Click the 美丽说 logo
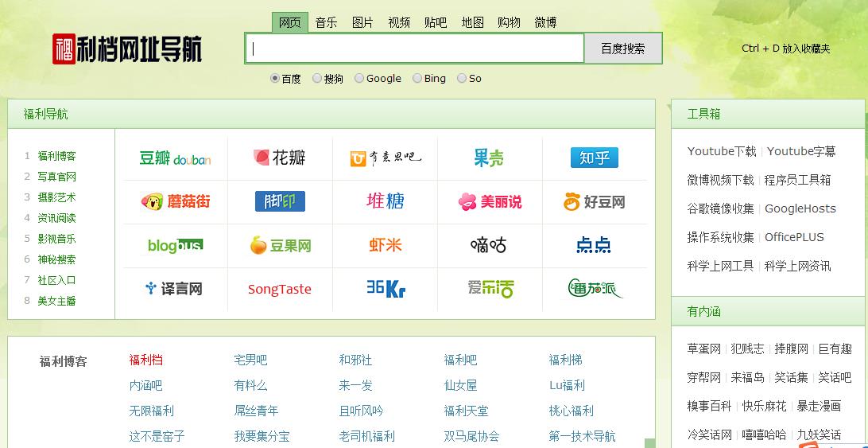This screenshot has width=868, height=448. (490, 201)
